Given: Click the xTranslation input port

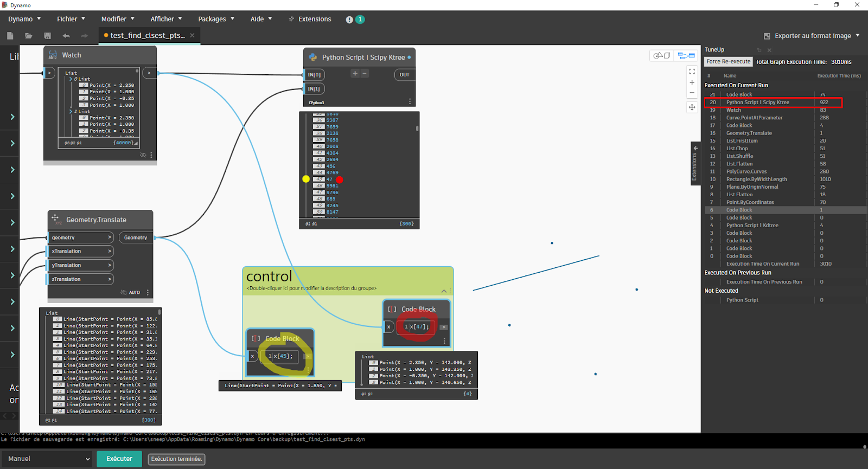Looking at the screenshot, I should tap(80, 252).
